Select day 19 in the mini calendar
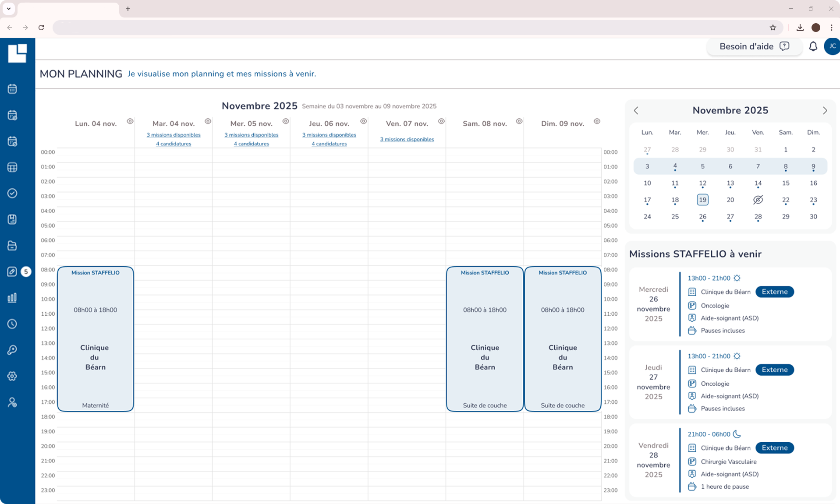 [702, 200]
